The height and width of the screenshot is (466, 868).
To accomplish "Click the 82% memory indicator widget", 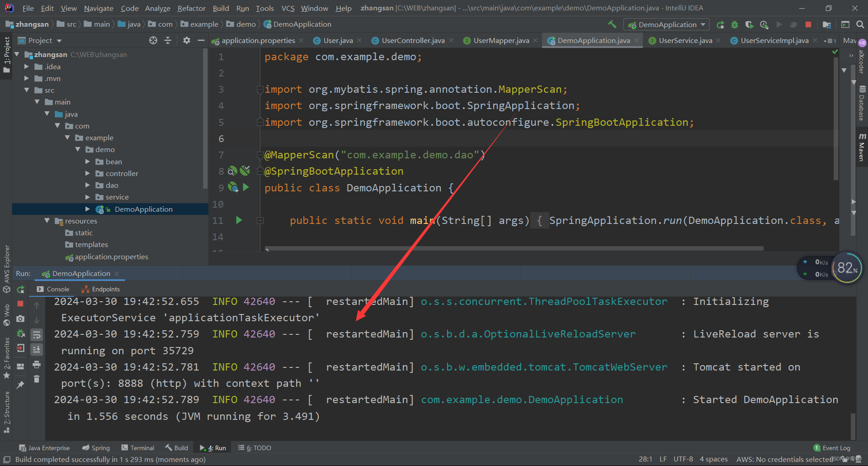I will (847, 268).
